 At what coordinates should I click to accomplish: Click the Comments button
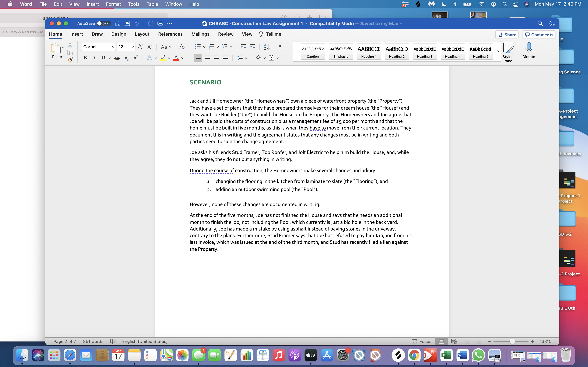[x=539, y=34]
